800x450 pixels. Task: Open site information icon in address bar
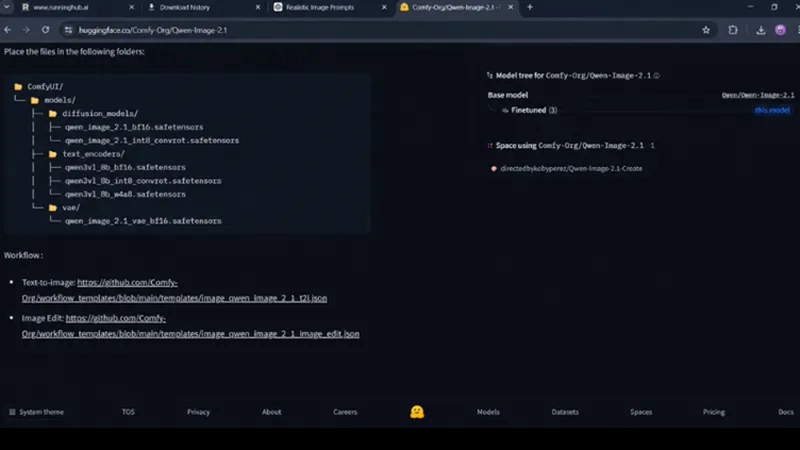point(68,30)
